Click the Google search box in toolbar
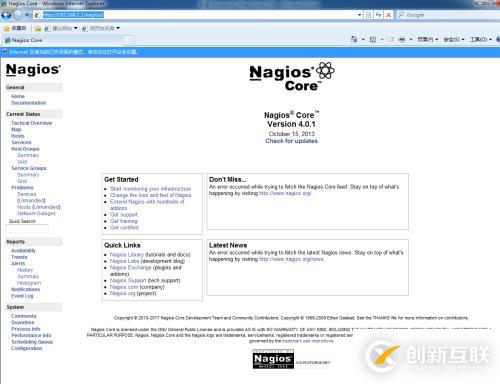The width and height of the screenshot is (500, 384). point(448,15)
